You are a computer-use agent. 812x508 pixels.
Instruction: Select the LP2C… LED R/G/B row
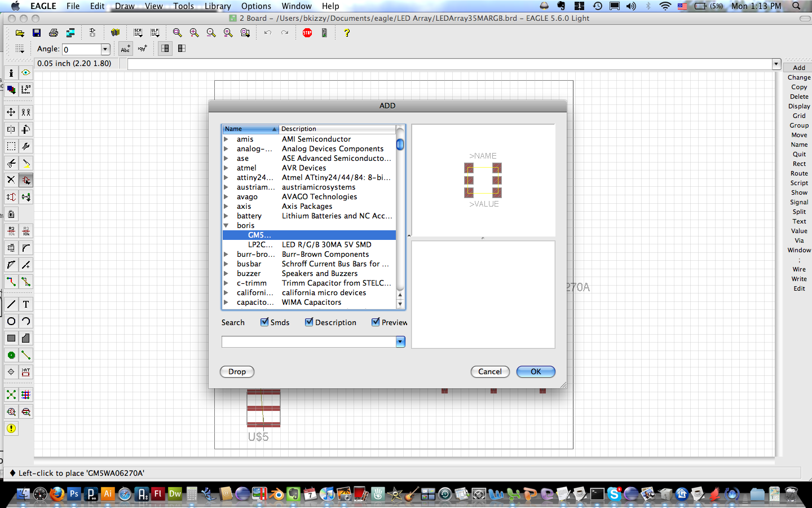click(309, 244)
